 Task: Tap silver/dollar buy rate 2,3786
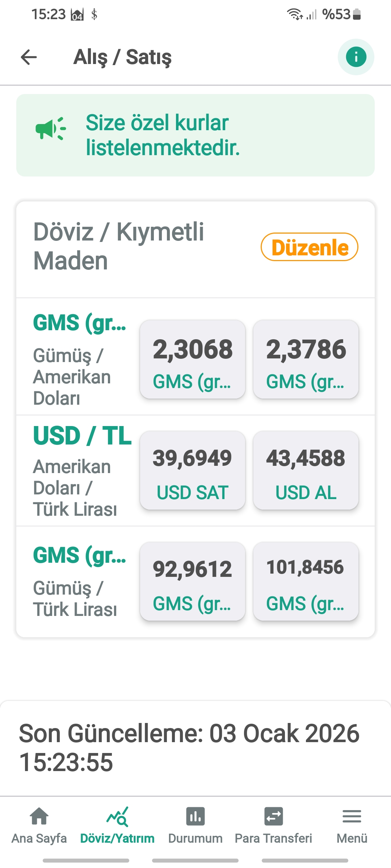click(306, 359)
